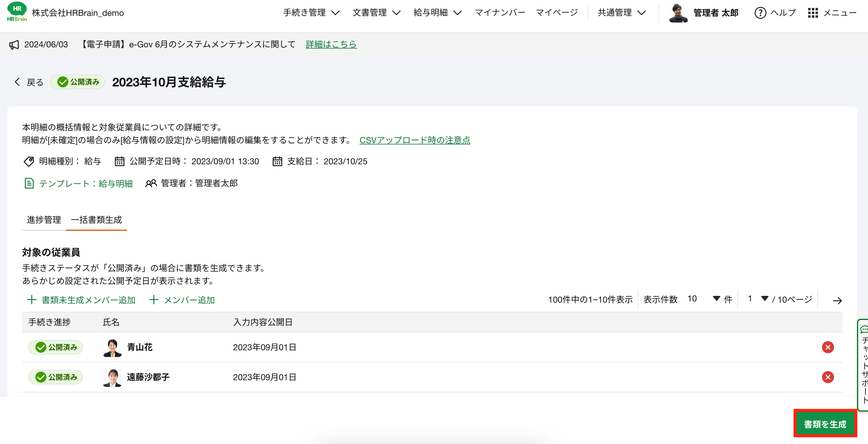Open the help question mark icon

click(760, 13)
